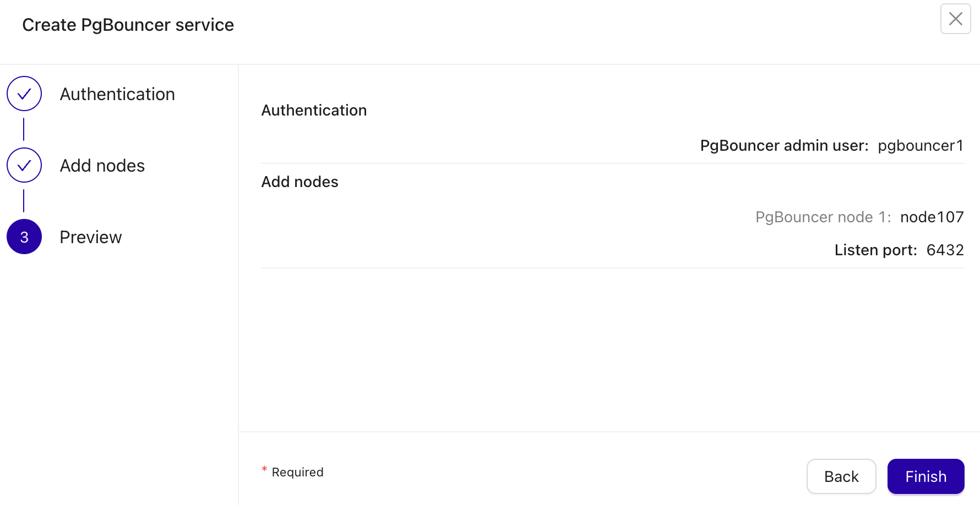Click the Create PgBouncer service title
The height and width of the screenshot is (505, 980).
pyautogui.click(x=128, y=25)
